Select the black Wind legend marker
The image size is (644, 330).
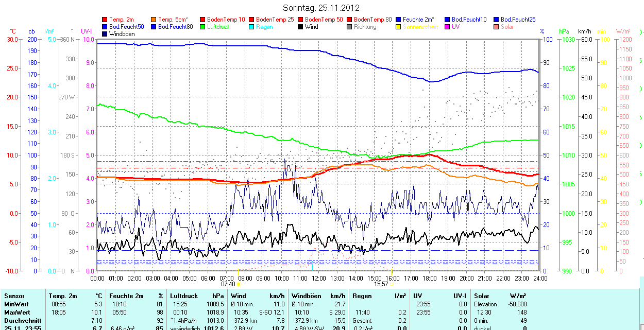[301, 27]
